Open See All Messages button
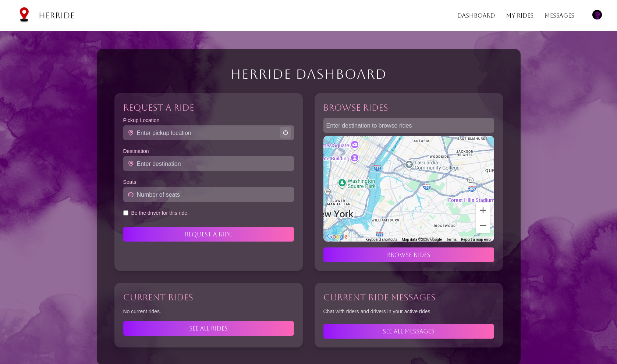617x364 pixels. tap(408, 331)
